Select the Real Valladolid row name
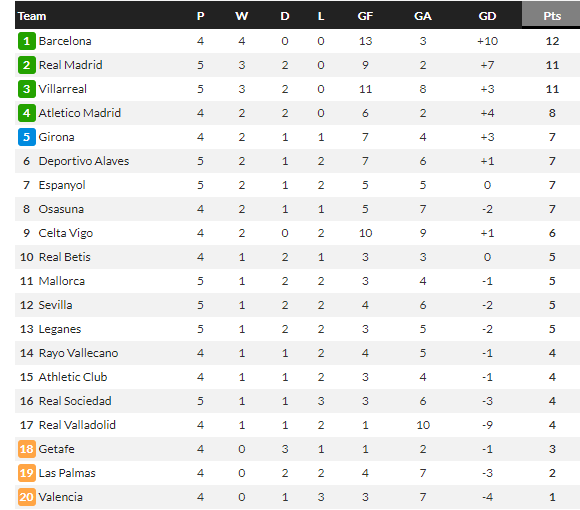The width and height of the screenshot is (580, 510). point(77,425)
